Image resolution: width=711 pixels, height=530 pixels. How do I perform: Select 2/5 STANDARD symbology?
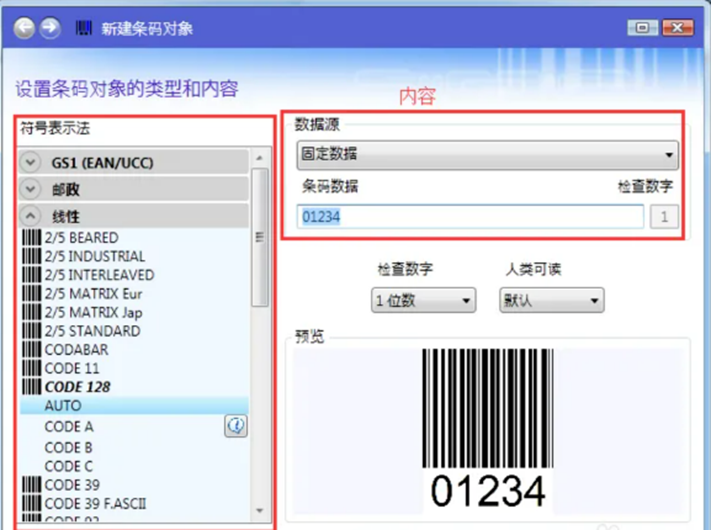(93, 331)
